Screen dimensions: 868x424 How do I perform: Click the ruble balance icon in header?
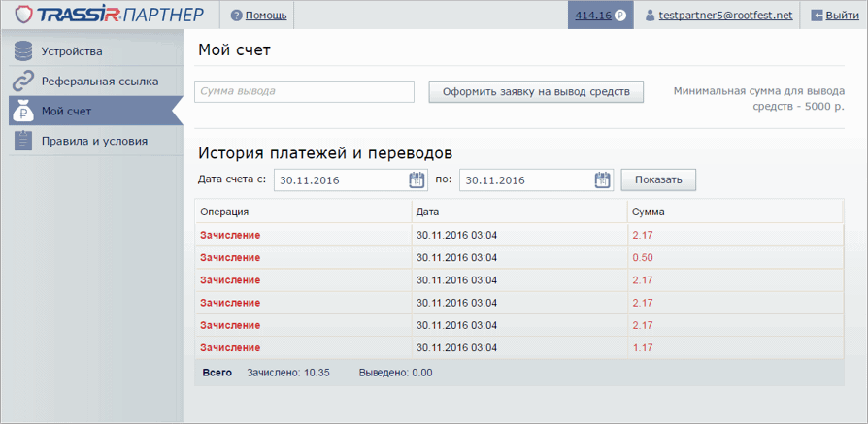point(619,16)
